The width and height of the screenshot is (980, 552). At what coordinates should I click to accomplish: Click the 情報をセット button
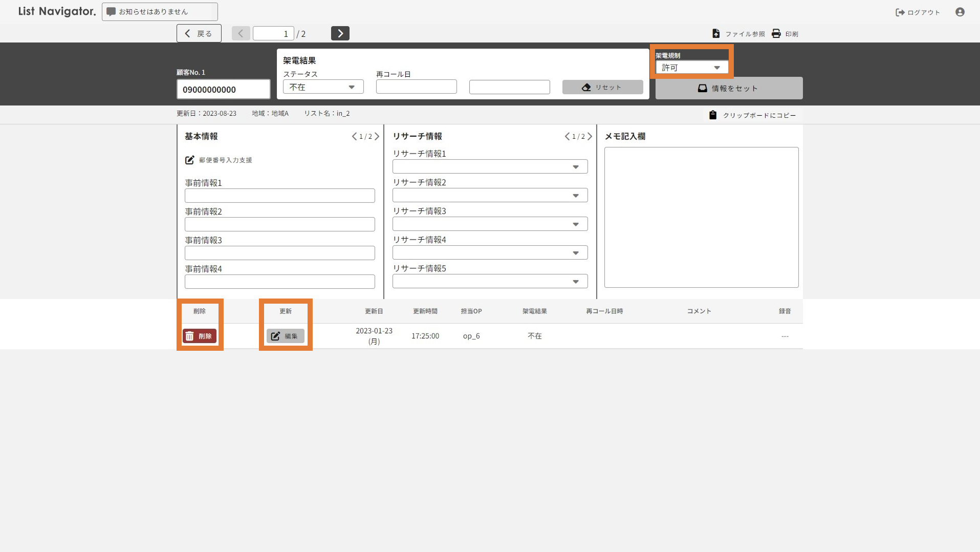tap(728, 89)
